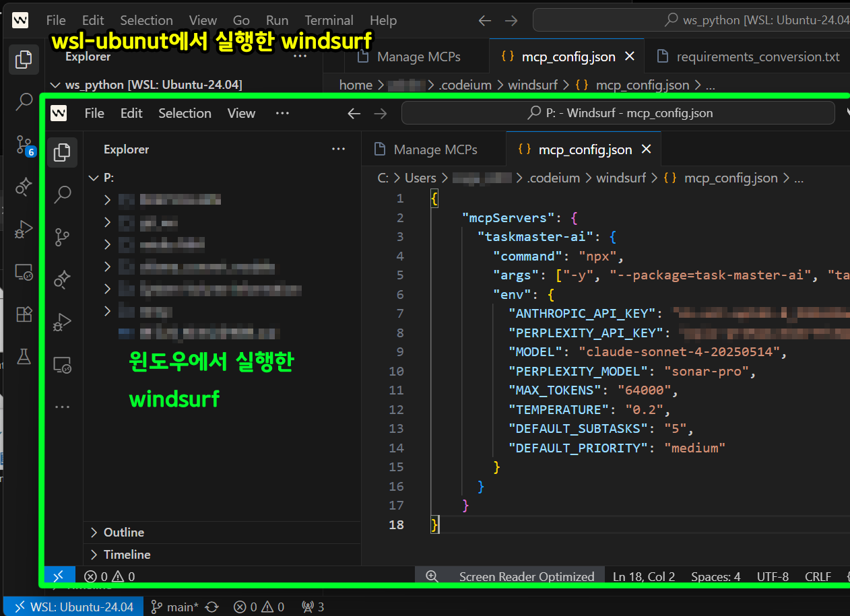
Task: Open Terminal menu in the WSL window
Action: click(x=329, y=20)
